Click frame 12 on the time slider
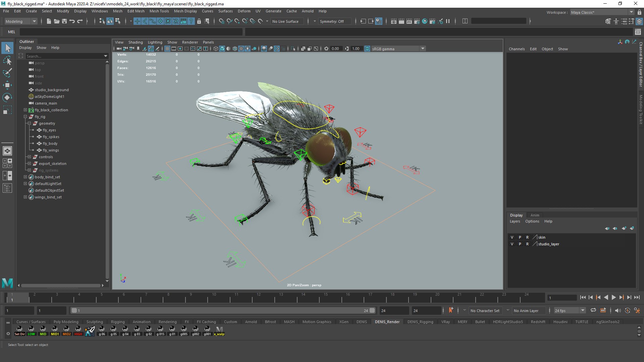Image resolution: width=644 pixels, height=362 pixels. point(259,297)
